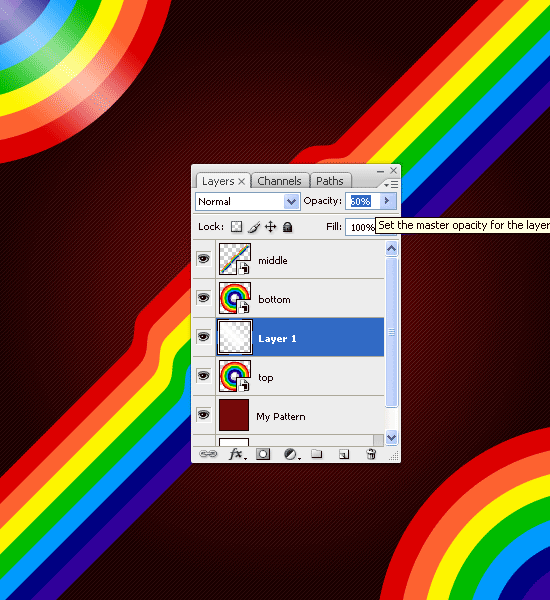This screenshot has width=550, height=600.
Task: Hide the middle layer
Action: 204,259
